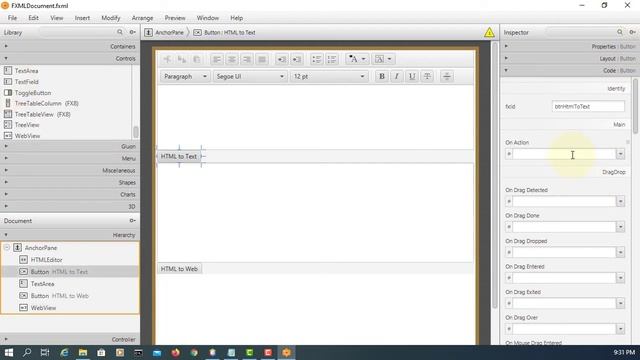640x360 pixels.
Task: Open the background color picker
Action: point(383,59)
